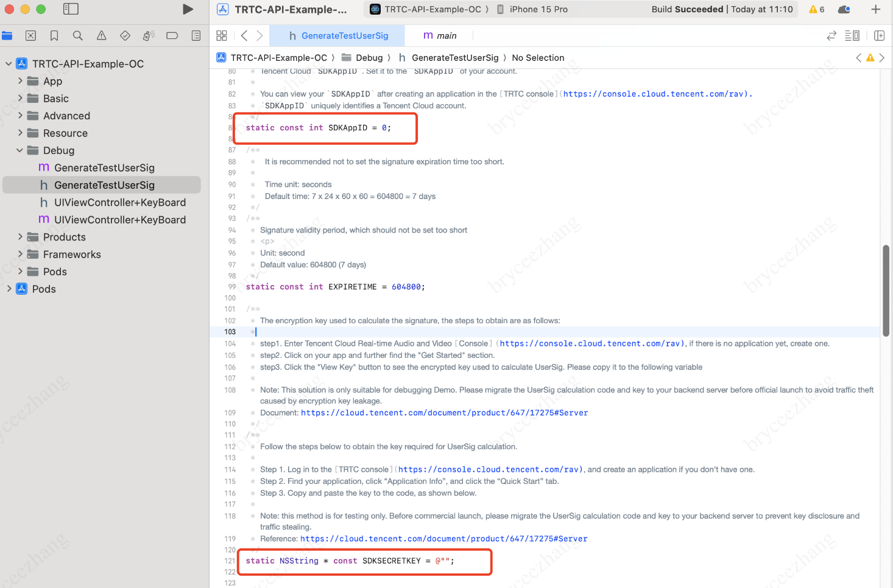Viewport: 893px width, 588px height.
Task: Run the project with the play button
Action: click(188, 9)
